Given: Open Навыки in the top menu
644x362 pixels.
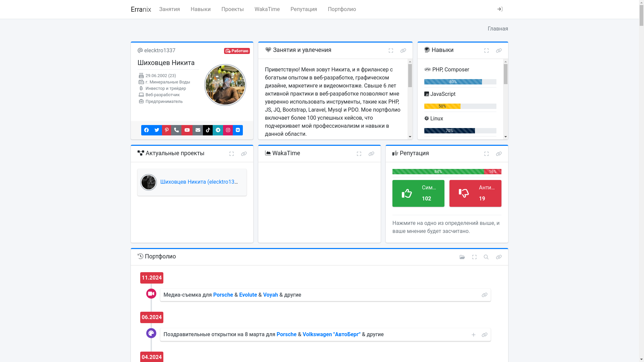Looking at the screenshot, I should [x=201, y=9].
